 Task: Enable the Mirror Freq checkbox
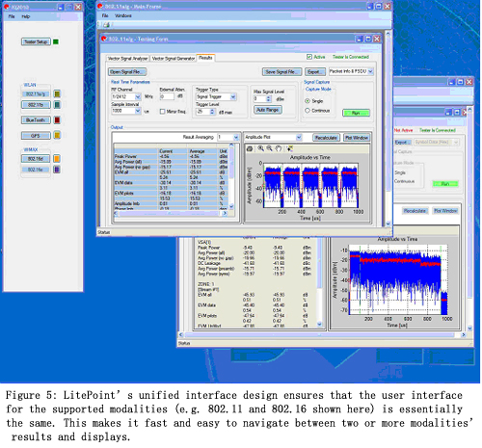point(162,112)
